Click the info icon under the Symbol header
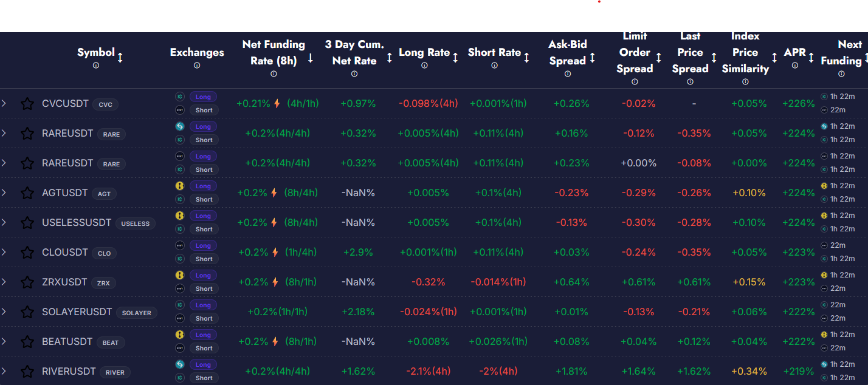 (x=96, y=66)
